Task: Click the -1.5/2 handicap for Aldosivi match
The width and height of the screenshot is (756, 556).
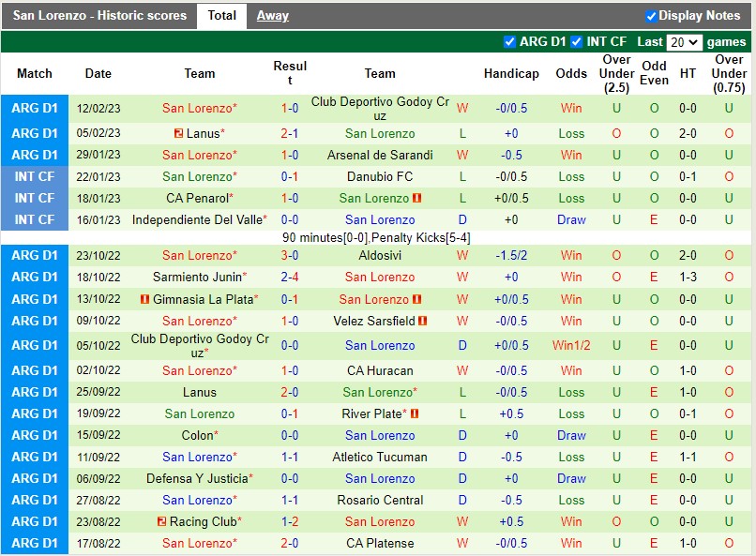Action: [x=511, y=255]
